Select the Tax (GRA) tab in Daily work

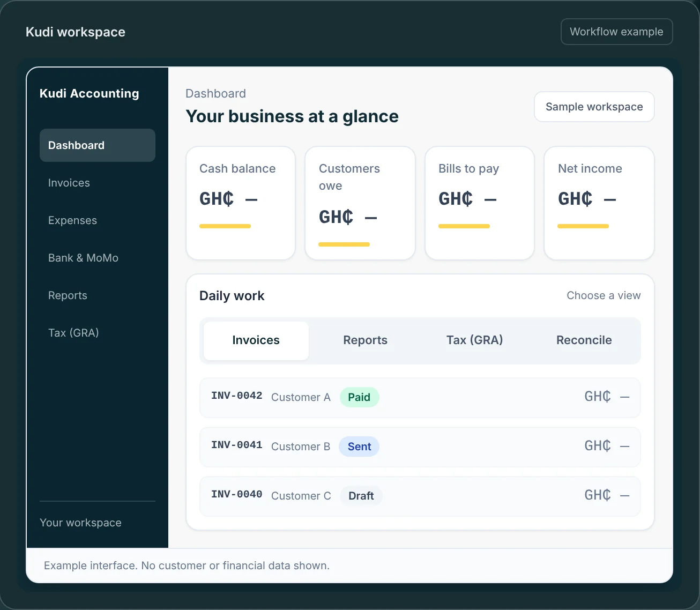point(475,340)
